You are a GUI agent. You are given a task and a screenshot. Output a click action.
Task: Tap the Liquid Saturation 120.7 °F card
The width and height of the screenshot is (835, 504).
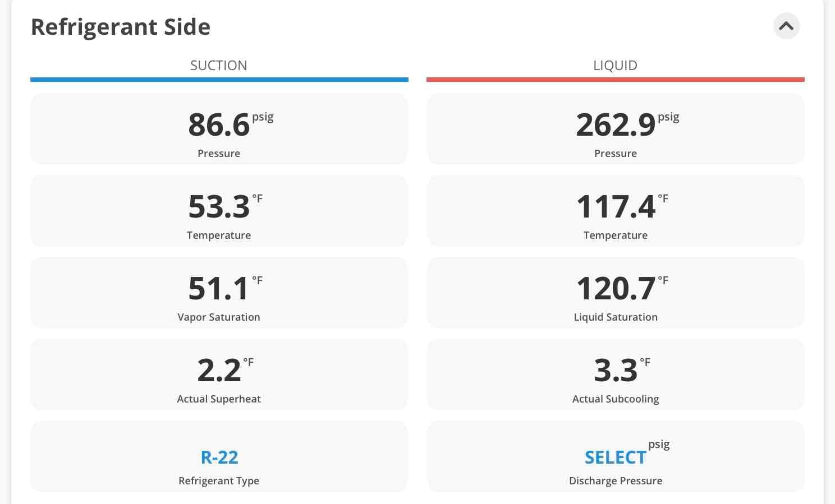coord(616,293)
